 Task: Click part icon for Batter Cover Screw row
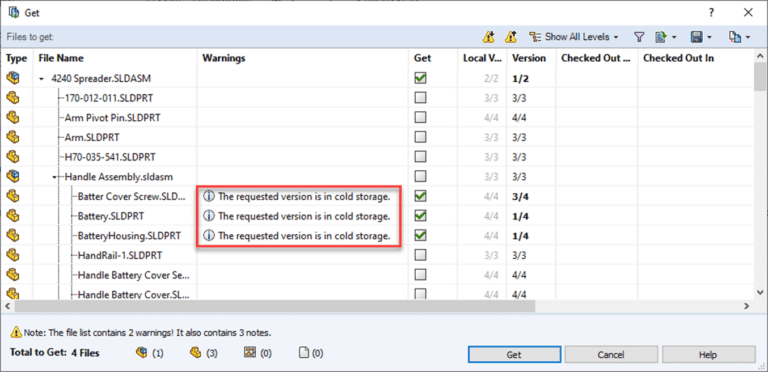[12, 196]
